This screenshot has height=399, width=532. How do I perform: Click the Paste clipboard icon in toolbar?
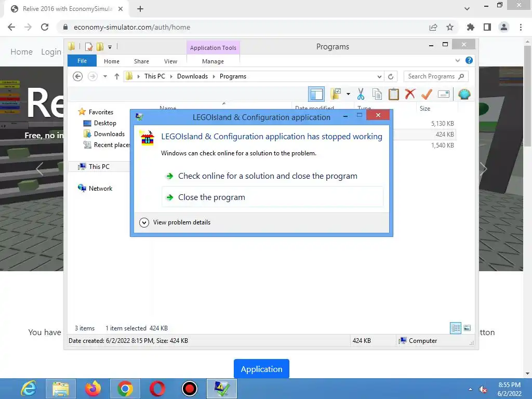point(394,94)
